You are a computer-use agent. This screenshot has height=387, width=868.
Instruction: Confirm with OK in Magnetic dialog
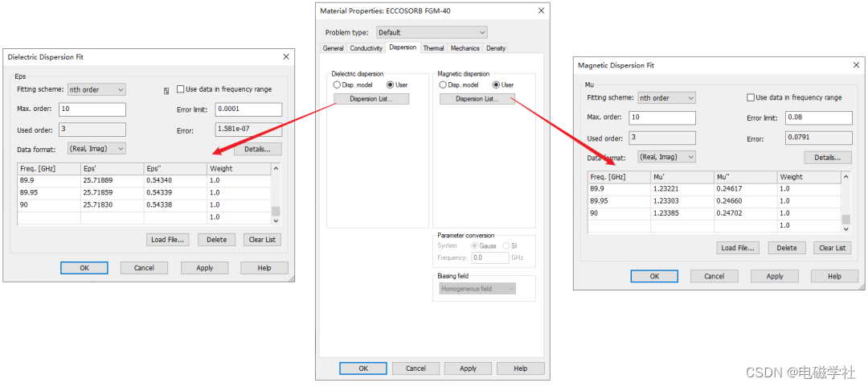point(654,276)
